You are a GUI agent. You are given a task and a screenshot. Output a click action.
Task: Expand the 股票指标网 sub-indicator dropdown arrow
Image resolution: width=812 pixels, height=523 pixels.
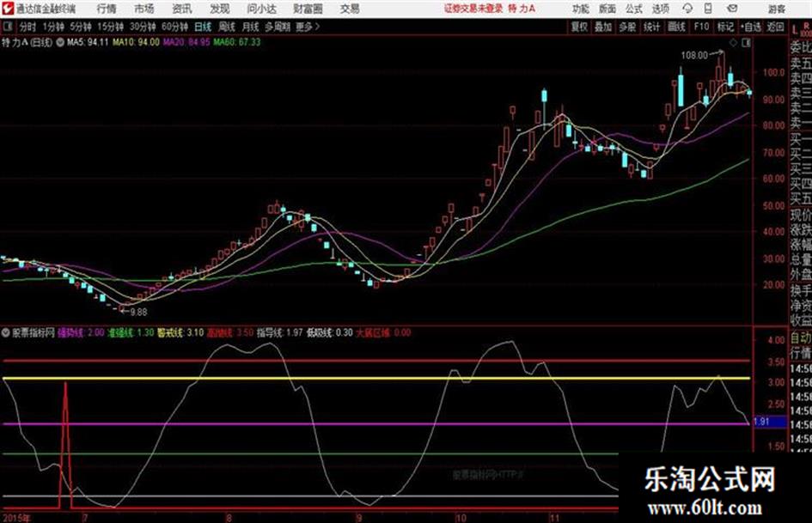[x=6, y=333]
